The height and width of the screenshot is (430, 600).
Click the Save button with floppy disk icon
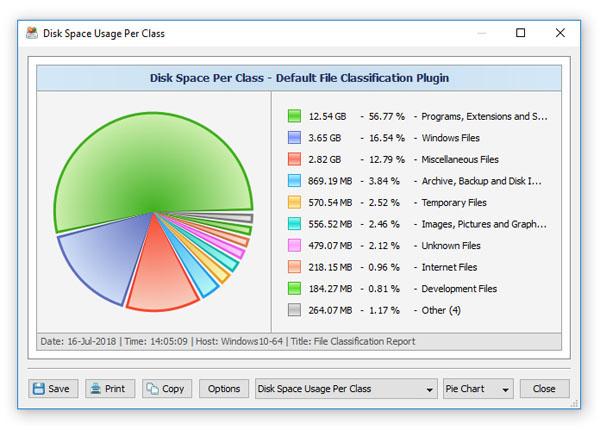(51, 388)
